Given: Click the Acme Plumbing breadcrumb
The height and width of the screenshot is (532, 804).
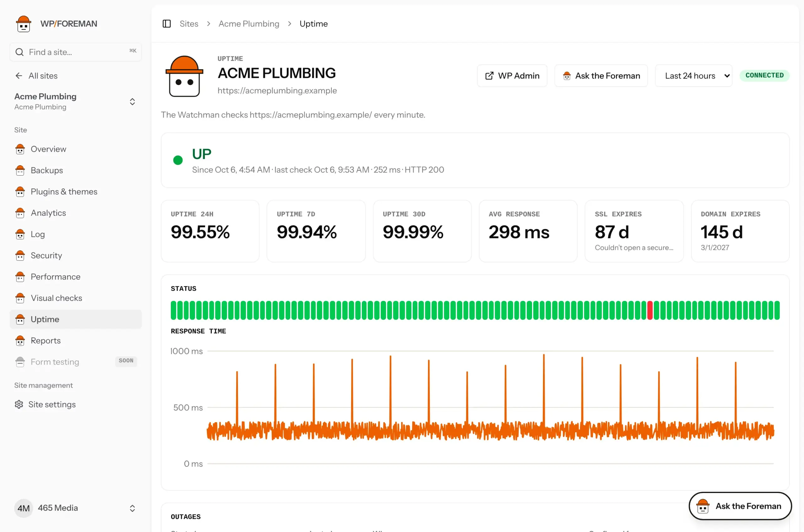Looking at the screenshot, I should (249, 24).
